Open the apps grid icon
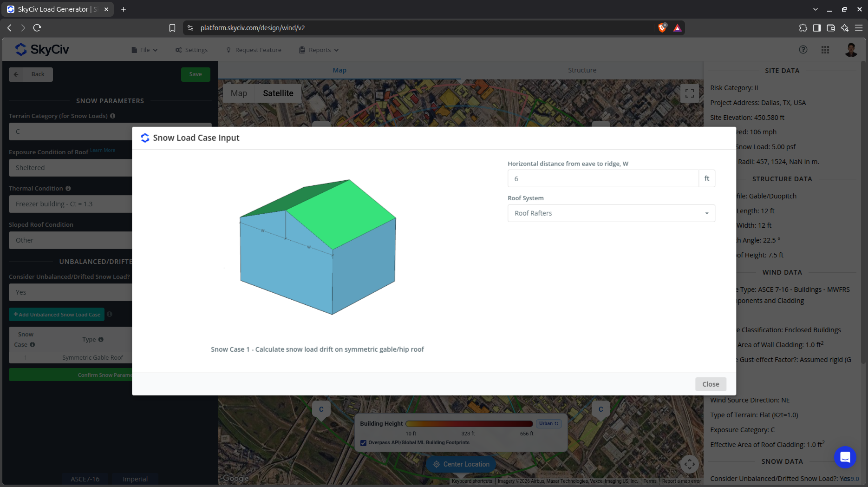868x487 pixels. 825,50
